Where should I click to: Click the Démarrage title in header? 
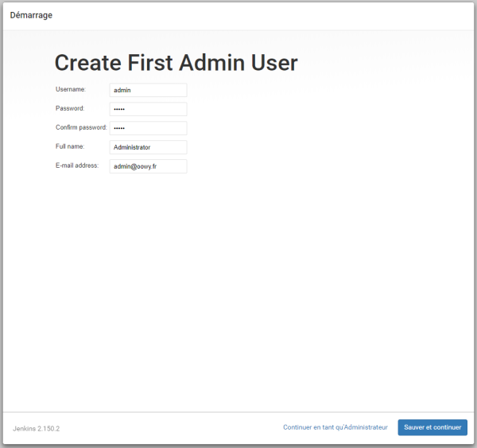[32, 15]
